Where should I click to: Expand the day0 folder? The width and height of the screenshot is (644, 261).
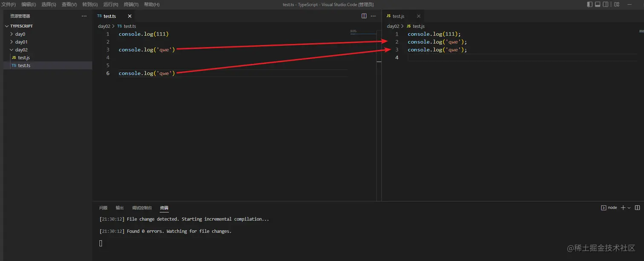pos(20,34)
